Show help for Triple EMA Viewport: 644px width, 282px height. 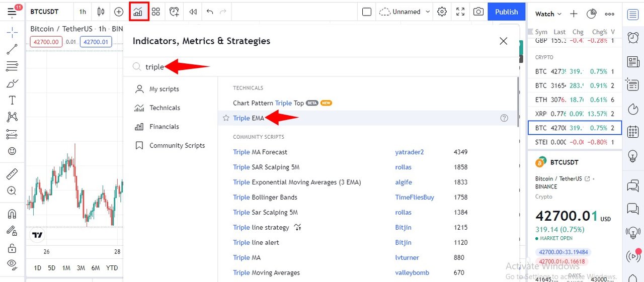pyautogui.click(x=504, y=118)
